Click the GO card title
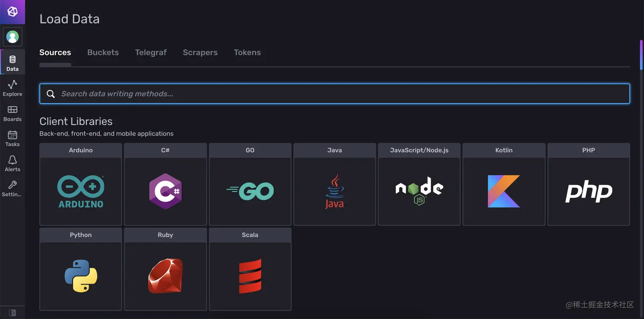The height and width of the screenshot is (319, 644). (x=250, y=150)
